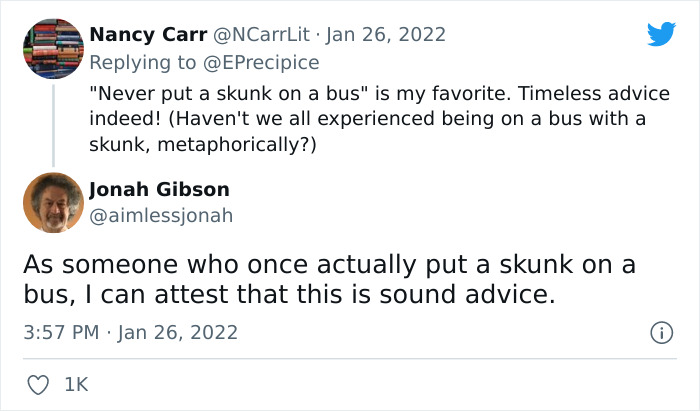The height and width of the screenshot is (411, 700).
Task: Click the 1K likes count
Action: click(76, 384)
